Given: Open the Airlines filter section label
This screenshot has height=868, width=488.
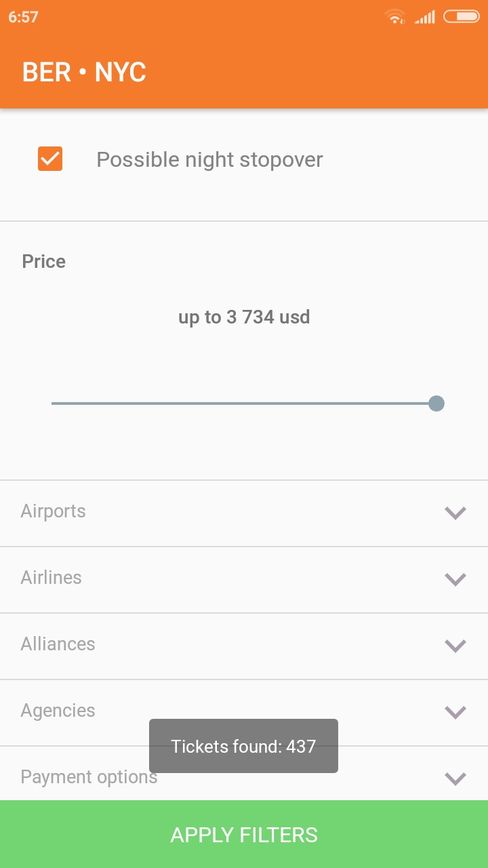Looking at the screenshot, I should [x=52, y=578].
